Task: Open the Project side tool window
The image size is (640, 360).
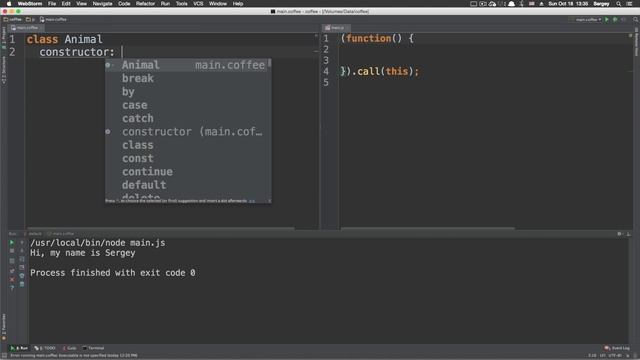Action: tap(4, 38)
